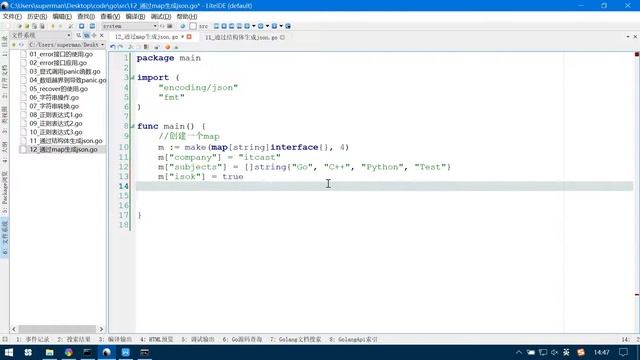640x360 pixels.
Task: Select 07_字符串转换.go in file tree
Action: 54,106
